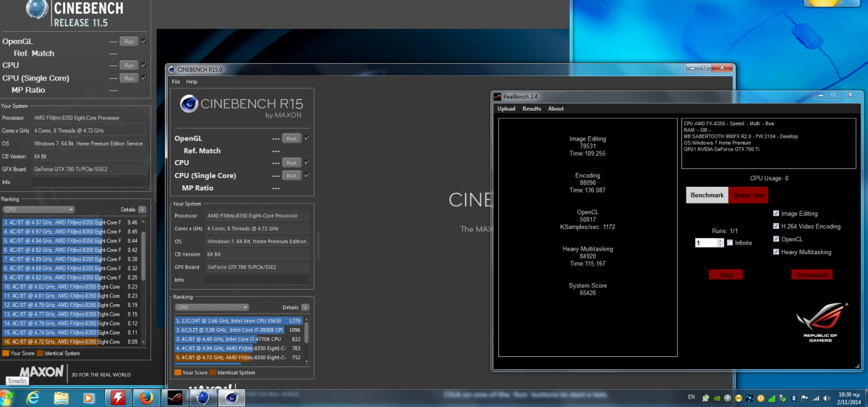
Task: Open File menu in Cinebench R15
Action: (176, 82)
